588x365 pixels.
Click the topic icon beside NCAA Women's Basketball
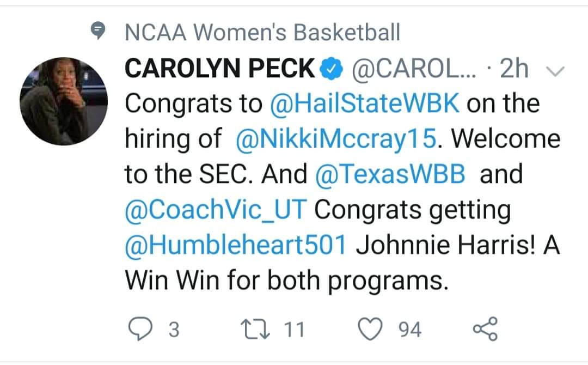[98, 33]
